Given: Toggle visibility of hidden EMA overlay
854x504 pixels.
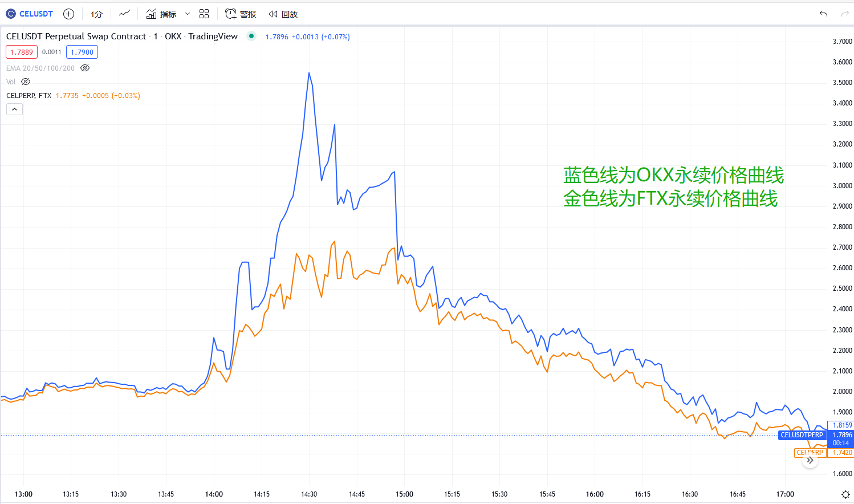Looking at the screenshot, I should (84, 68).
